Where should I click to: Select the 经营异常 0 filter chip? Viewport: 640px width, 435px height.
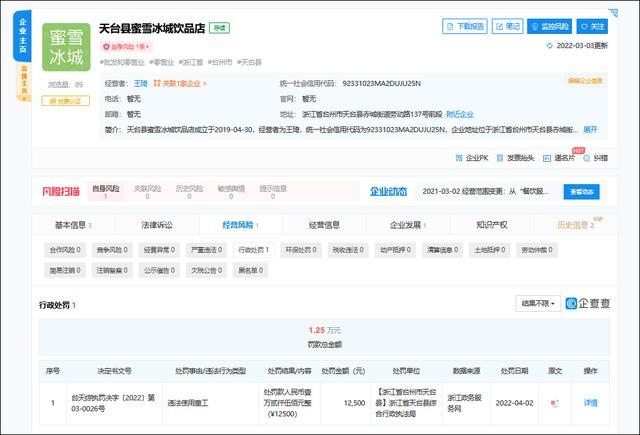pyautogui.click(x=159, y=250)
